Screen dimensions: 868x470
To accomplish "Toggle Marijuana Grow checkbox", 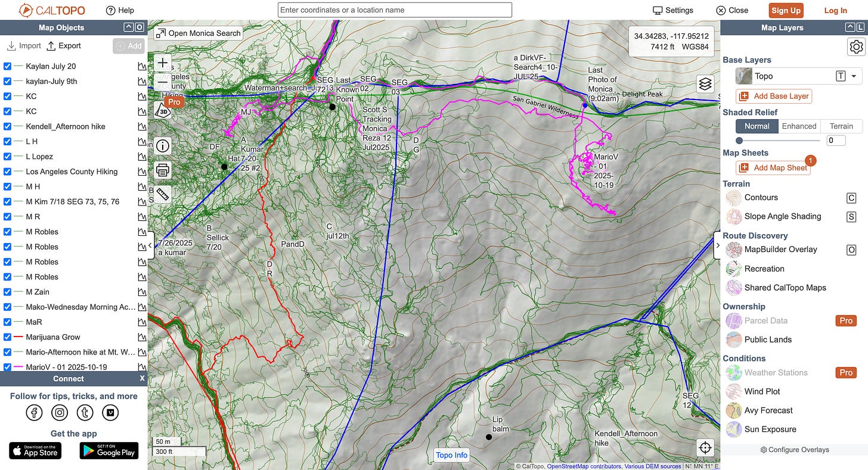I will click(8, 337).
